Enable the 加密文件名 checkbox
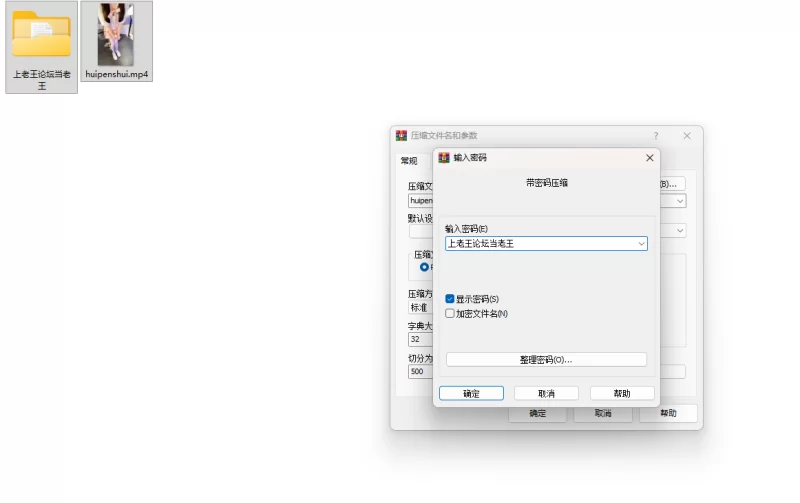 pyautogui.click(x=450, y=313)
